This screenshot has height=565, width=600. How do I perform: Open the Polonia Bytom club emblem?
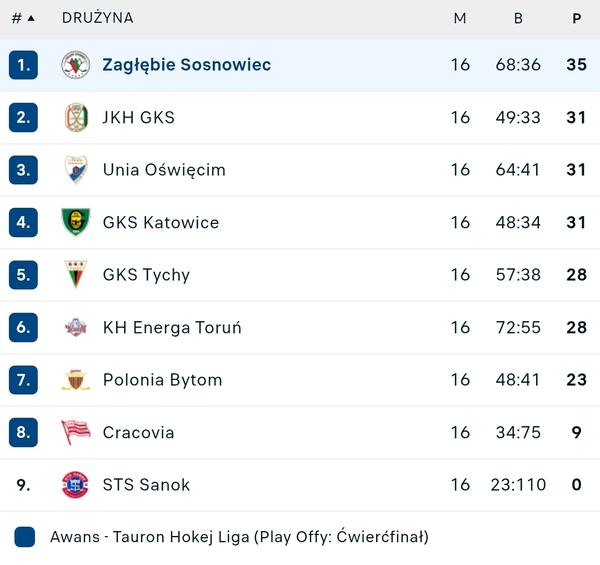76,380
